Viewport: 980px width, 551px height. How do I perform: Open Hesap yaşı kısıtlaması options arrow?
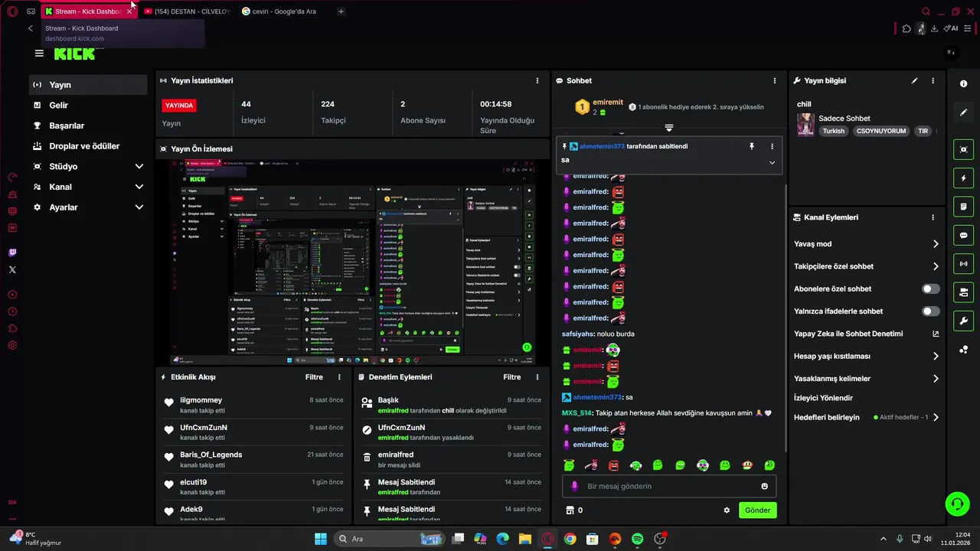(936, 356)
